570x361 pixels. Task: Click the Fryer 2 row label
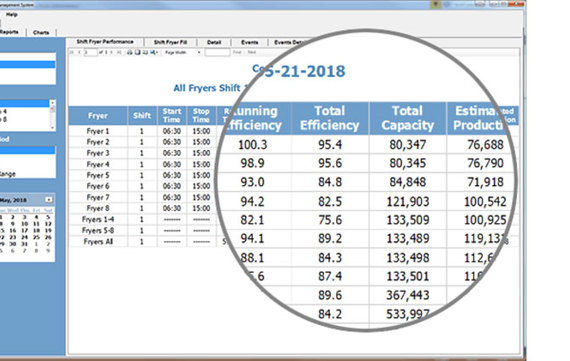point(98,142)
